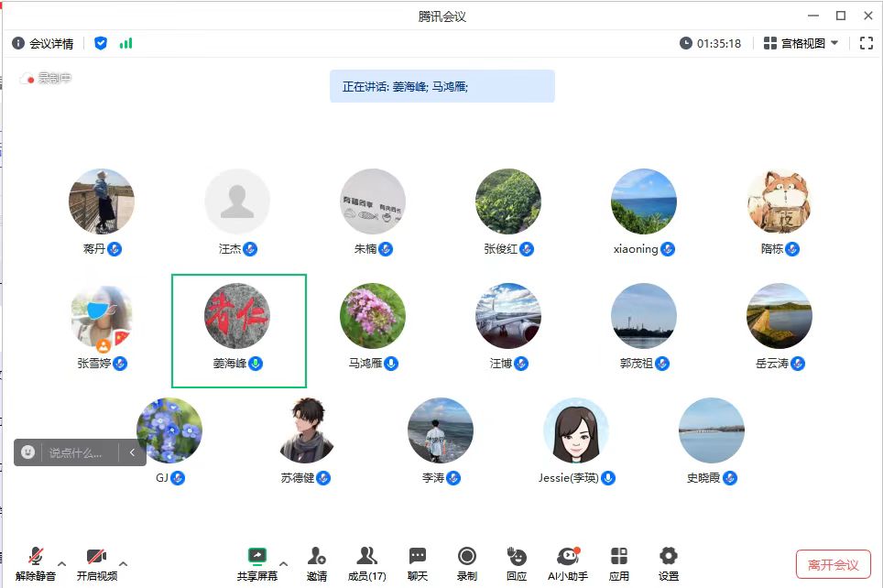Click the blue security shield icon
883x588 pixels.
pyautogui.click(x=101, y=43)
